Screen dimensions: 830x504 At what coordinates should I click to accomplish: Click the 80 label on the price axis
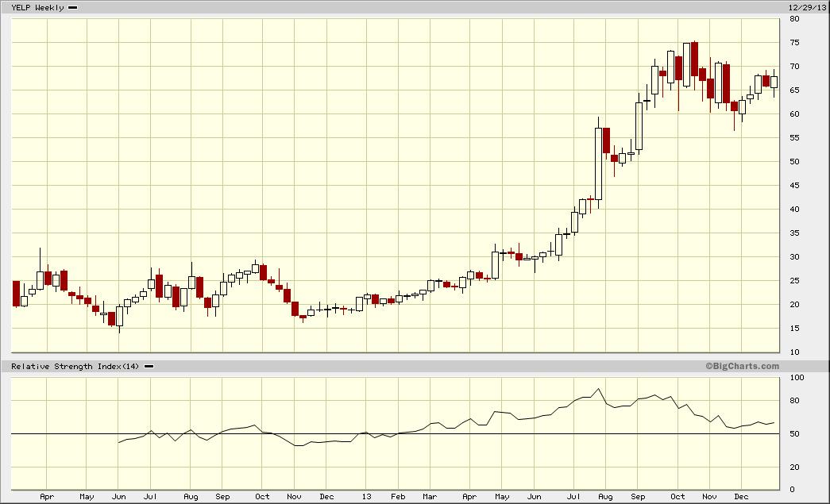tap(794, 18)
